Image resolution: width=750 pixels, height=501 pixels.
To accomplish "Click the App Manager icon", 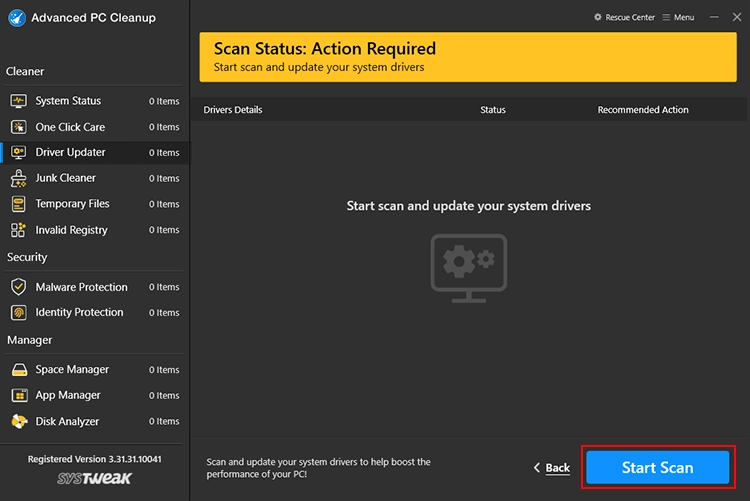I will [x=18, y=395].
